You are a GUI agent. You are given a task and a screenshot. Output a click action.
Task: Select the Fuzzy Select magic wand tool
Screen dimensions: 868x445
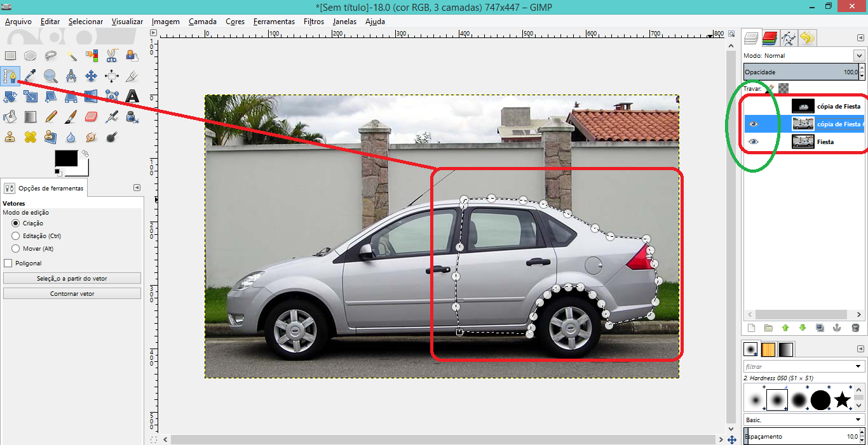pos(71,56)
